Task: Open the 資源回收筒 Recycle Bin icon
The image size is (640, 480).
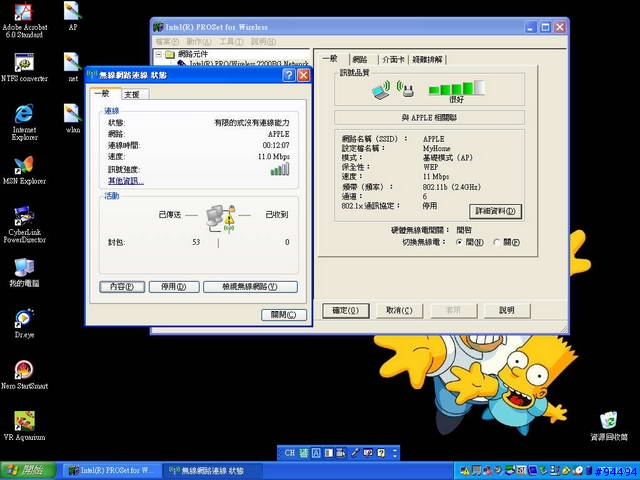Action: pos(609,426)
